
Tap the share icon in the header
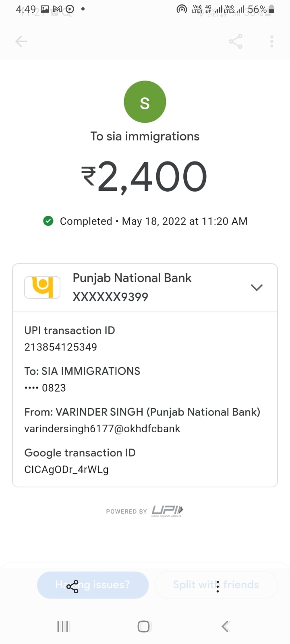pos(236,41)
